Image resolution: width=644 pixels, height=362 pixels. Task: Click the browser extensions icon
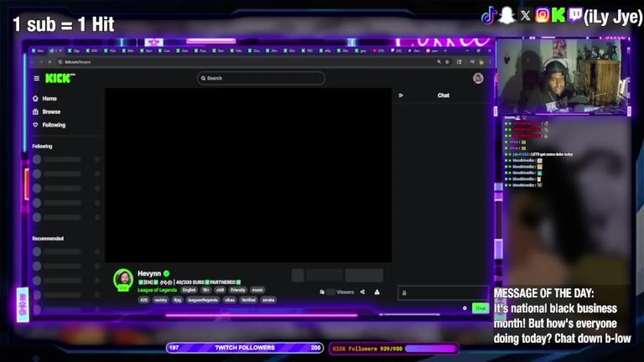tap(459, 62)
